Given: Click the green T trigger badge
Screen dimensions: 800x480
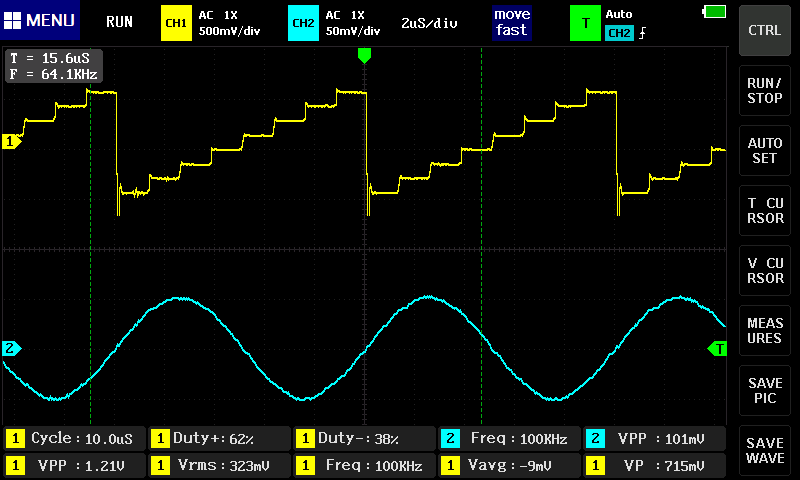Looking at the screenshot, I should [585, 22].
